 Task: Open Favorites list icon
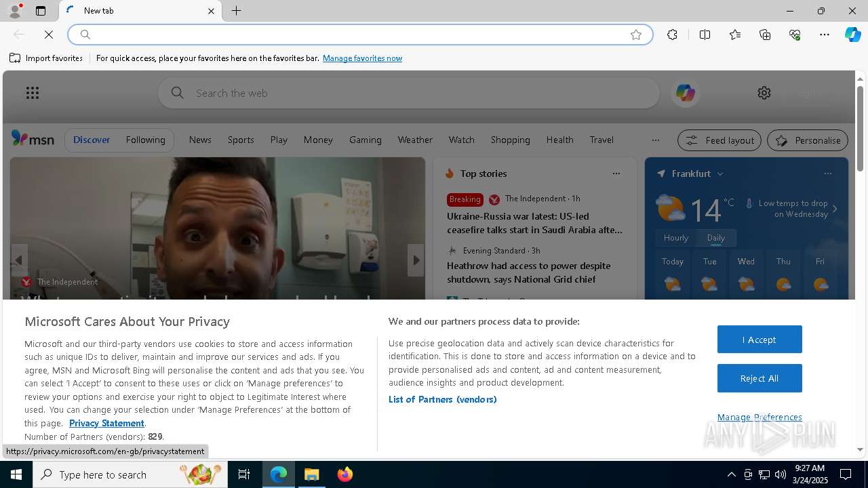(735, 35)
